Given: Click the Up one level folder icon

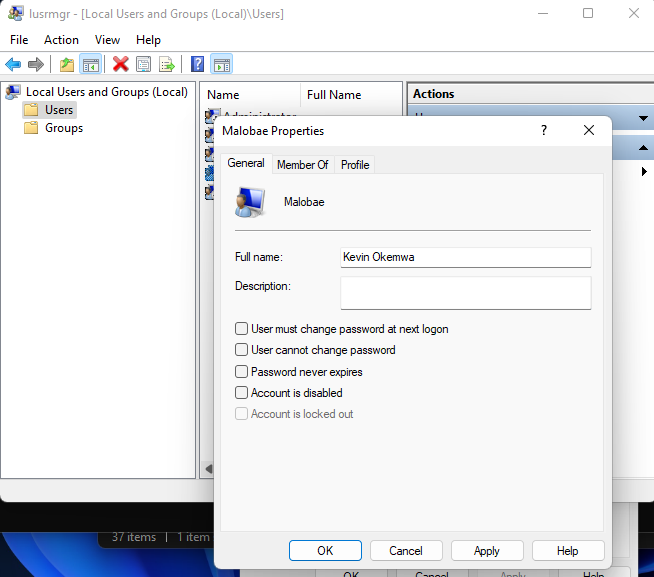Looking at the screenshot, I should coord(67,64).
